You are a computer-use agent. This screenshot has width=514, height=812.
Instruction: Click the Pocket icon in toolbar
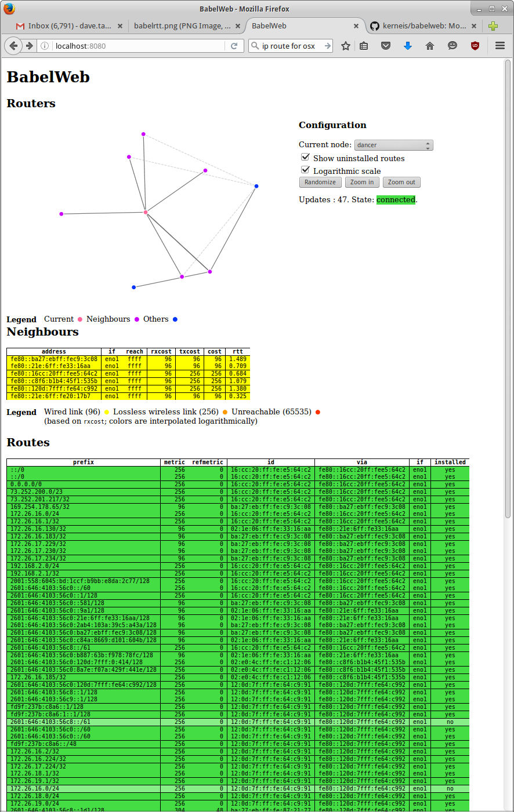386,46
